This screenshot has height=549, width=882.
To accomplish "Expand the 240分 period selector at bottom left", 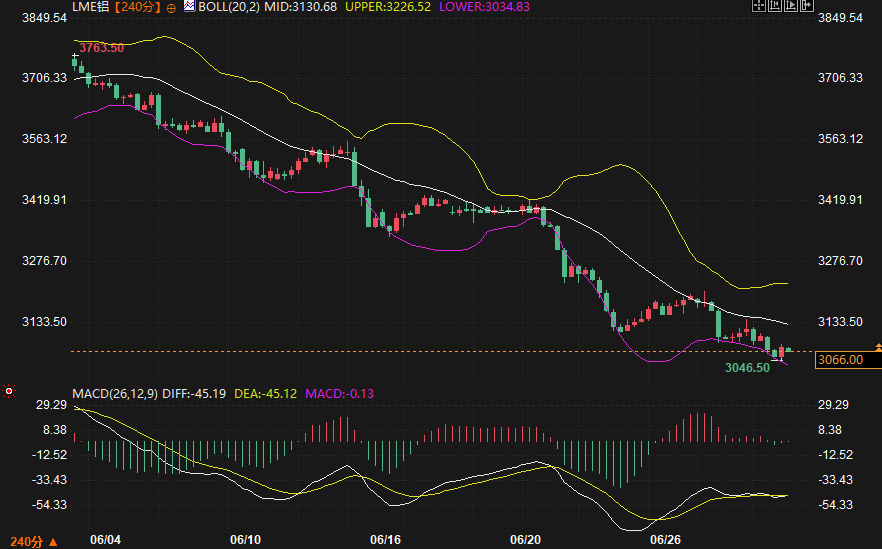I will (34, 542).
